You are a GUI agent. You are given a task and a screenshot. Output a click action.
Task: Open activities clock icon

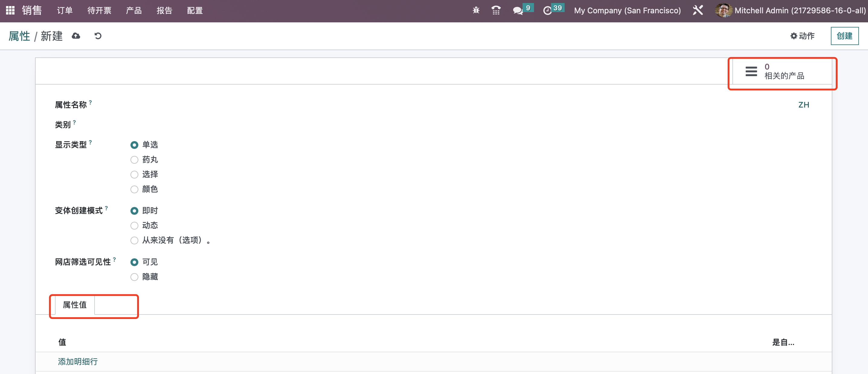point(548,11)
